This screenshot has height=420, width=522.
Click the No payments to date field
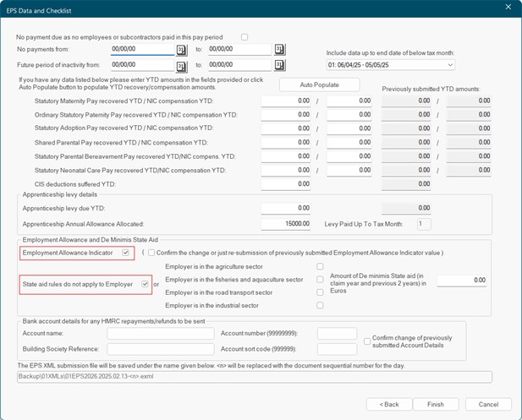coord(239,49)
